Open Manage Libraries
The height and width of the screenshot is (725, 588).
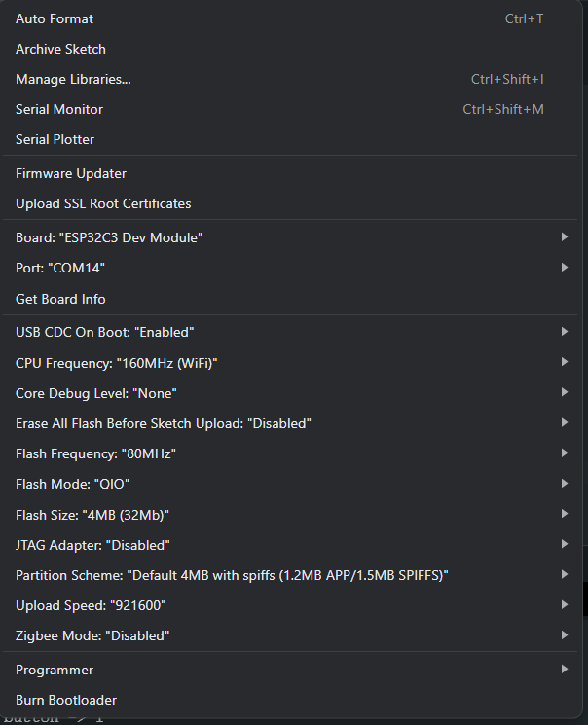(73, 79)
